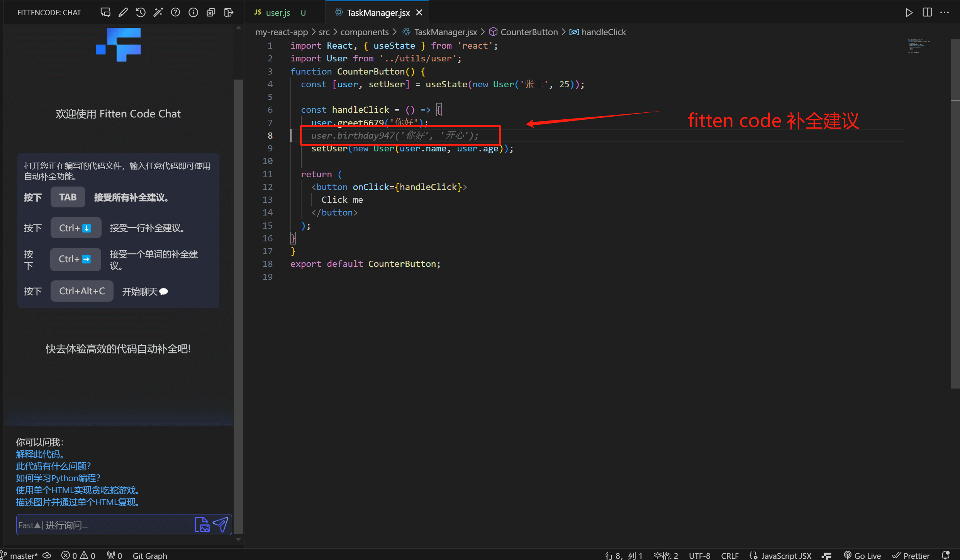
Task: Toggle Go Live server in status bar
Action: [x=863, y=555]
